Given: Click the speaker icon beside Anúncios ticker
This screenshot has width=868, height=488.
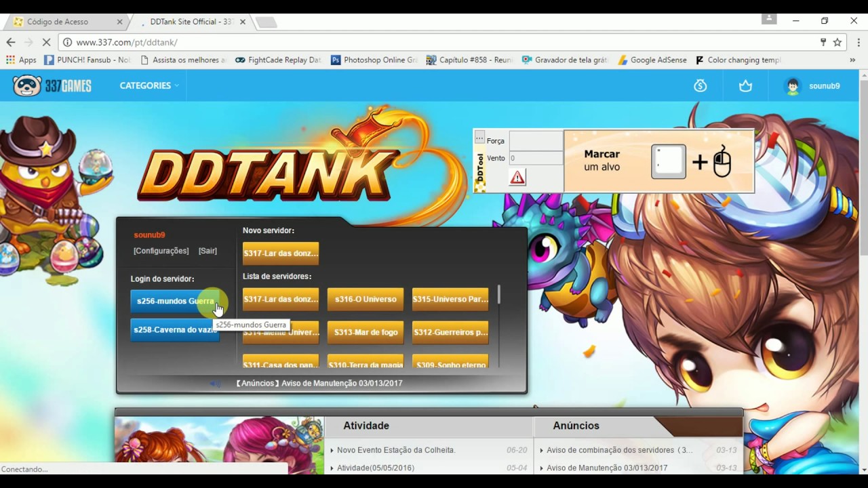Looking at the screenshot, I should [x=215, y=384].
